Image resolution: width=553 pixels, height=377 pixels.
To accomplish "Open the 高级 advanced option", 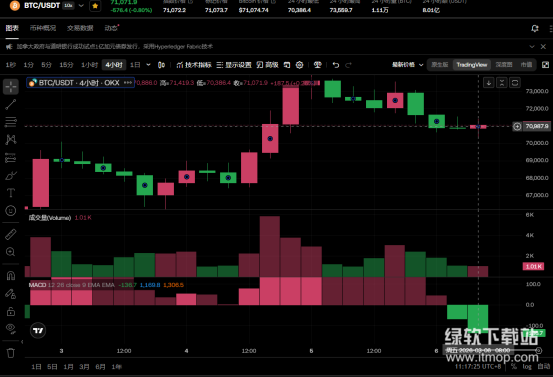I will (x=267, y=65).
